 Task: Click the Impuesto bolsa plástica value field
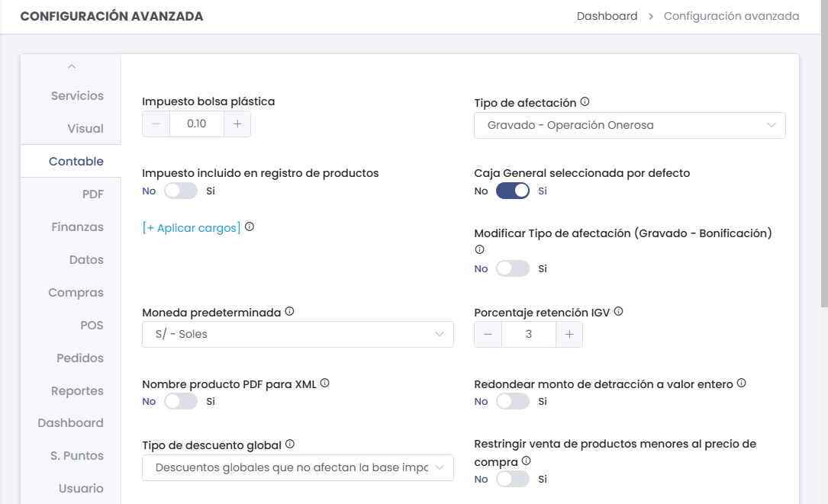coord(196,124)
